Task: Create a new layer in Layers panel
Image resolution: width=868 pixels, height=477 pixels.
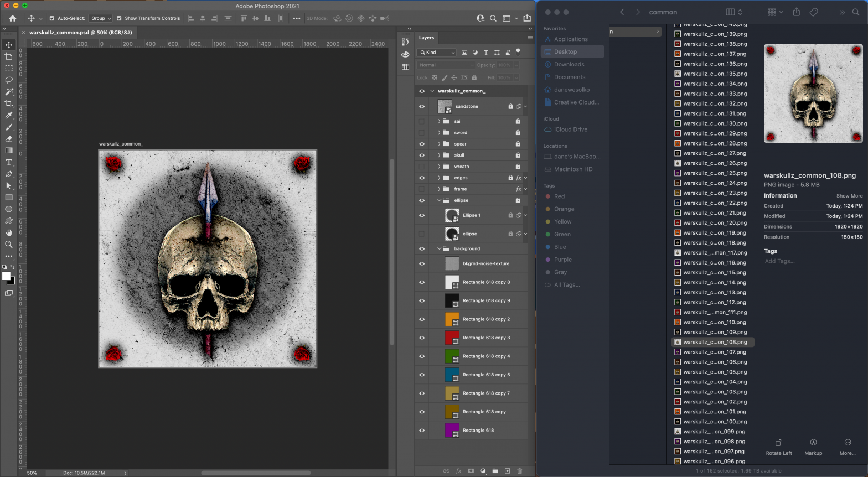Action: pyautogui.click(x=507, y=471)
